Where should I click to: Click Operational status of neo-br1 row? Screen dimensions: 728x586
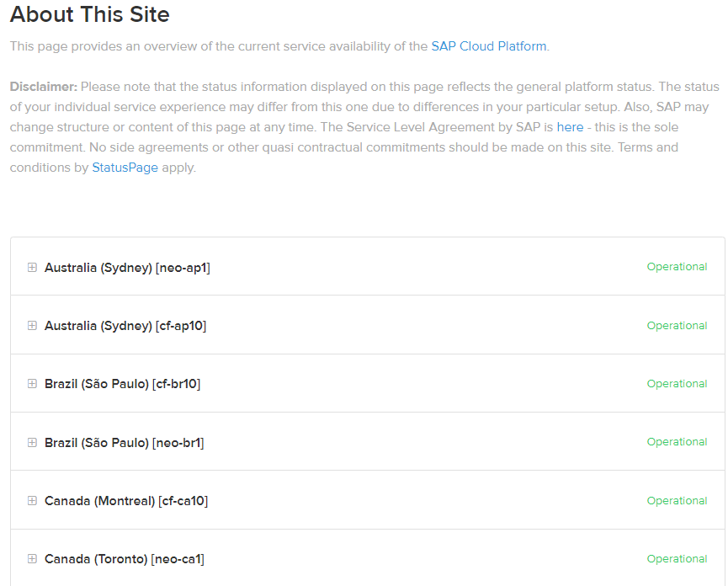point(677,442)
